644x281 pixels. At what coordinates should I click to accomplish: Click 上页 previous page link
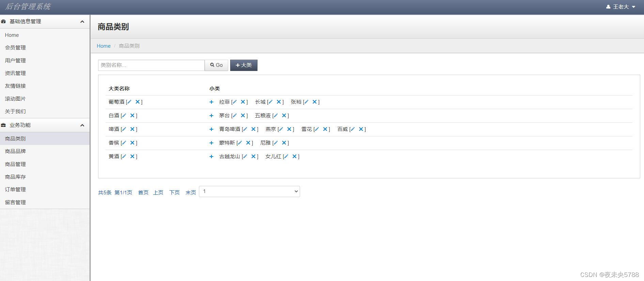[158, 193]
